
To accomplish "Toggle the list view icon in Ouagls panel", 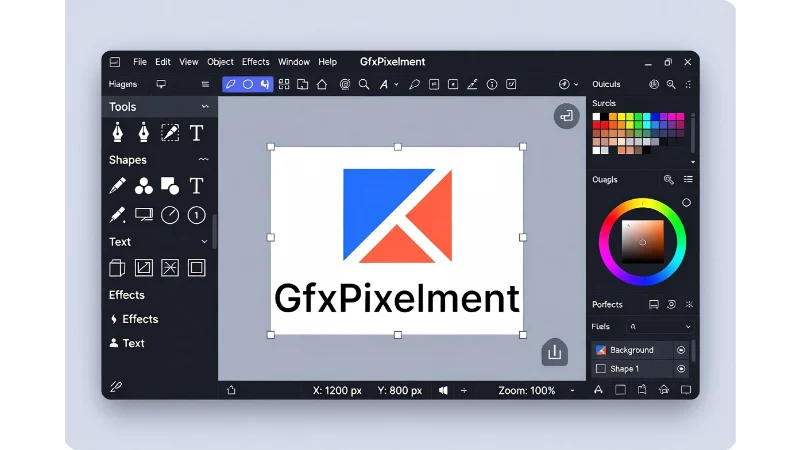I will point(688,179).
